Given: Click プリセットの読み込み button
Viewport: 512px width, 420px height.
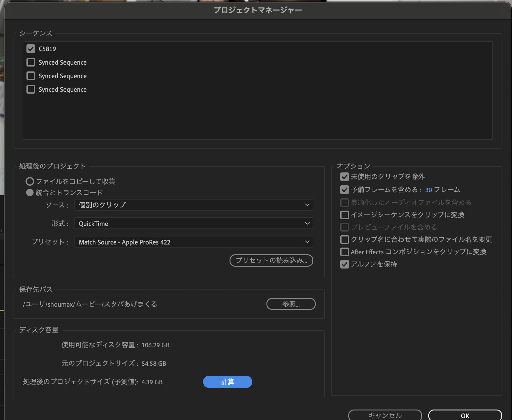Looking at the screenshot, I should [271, 260].
